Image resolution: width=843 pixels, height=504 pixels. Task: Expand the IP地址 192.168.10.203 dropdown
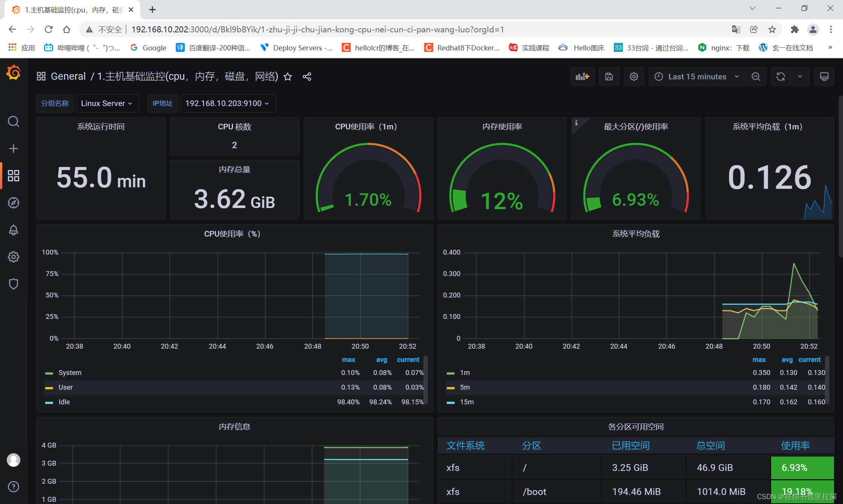click(225, 103)
